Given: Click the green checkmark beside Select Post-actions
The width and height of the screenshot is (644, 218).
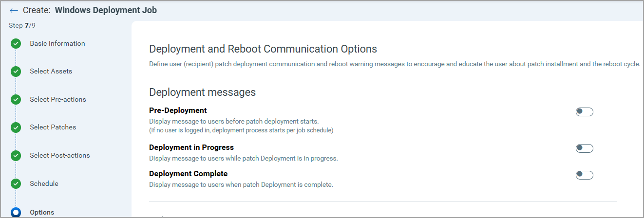Looking at the screenshot, I should (x=16, y=156).
